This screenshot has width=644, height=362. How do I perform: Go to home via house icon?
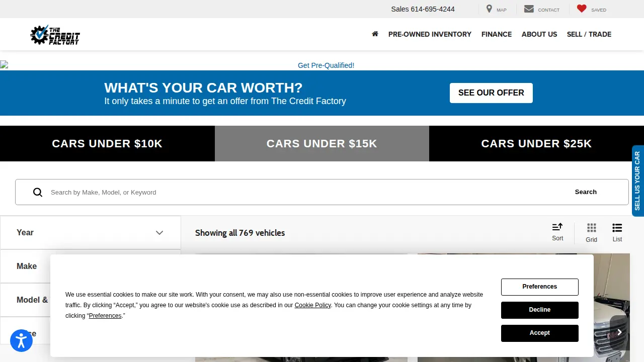click(375, 34)
